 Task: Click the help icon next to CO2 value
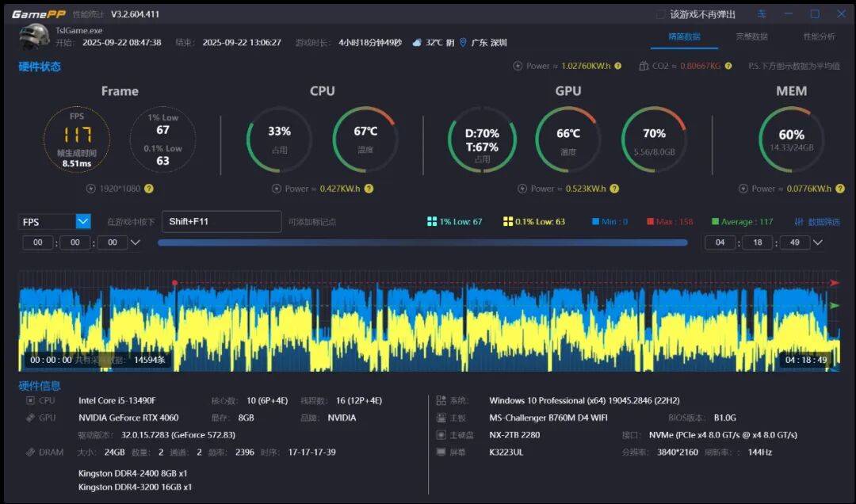pos(728,67)
